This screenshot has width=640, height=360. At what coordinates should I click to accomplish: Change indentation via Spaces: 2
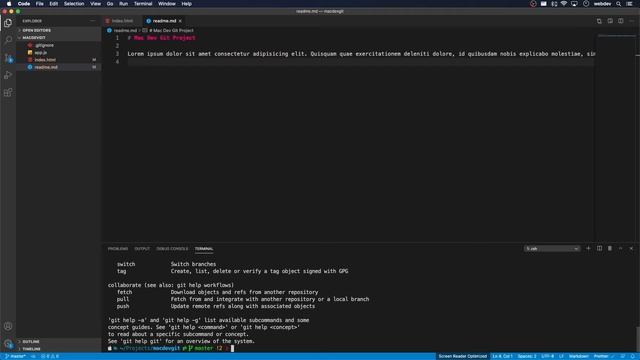click(x=527, y=356)
